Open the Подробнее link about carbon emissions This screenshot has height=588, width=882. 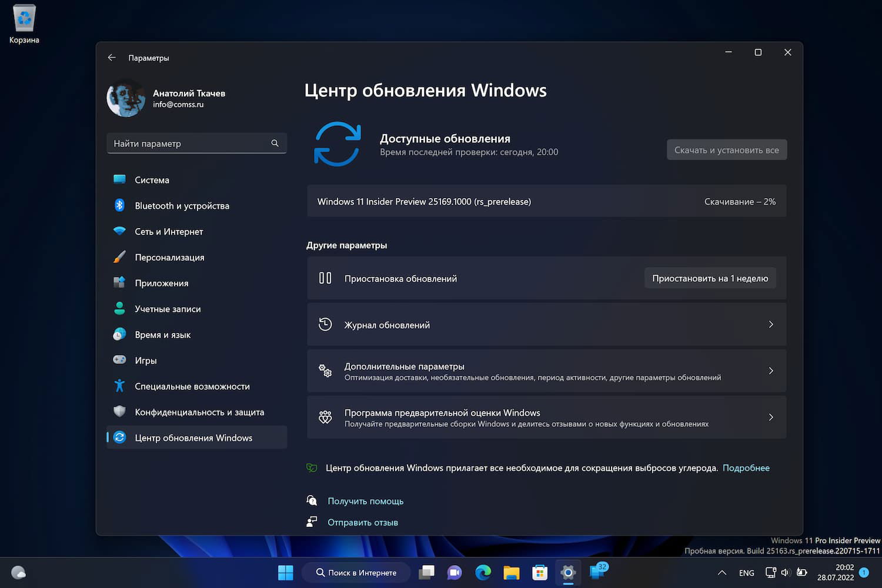pyautogui.click(x=746, y=467)
